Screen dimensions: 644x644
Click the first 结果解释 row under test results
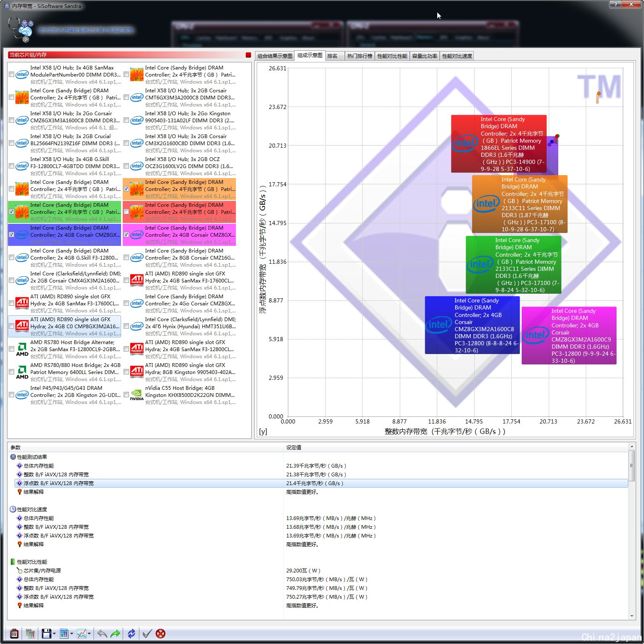[321, 492]
